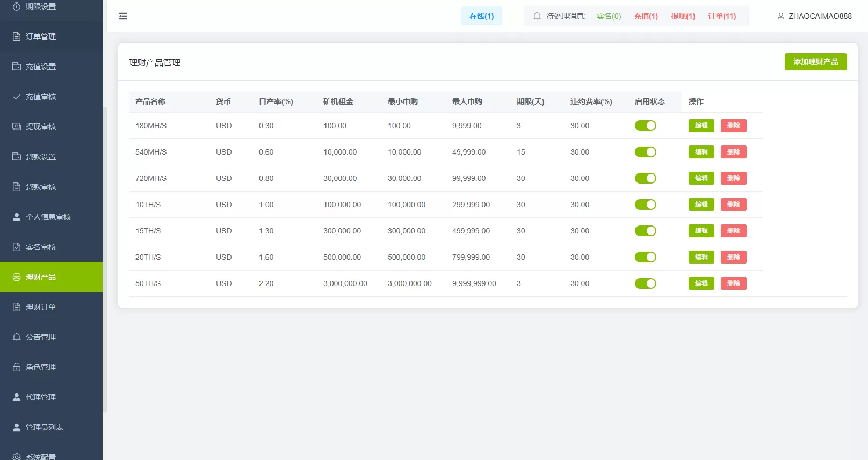868x460 pixels.
Task: Open pending 提现(1) withdrawal link
Action: tap(683, 16)
